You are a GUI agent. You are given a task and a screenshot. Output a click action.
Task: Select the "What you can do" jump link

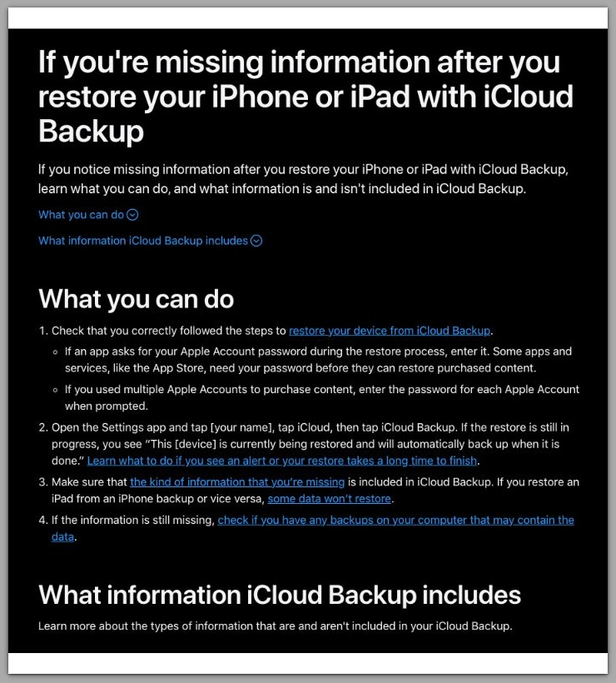79,214
